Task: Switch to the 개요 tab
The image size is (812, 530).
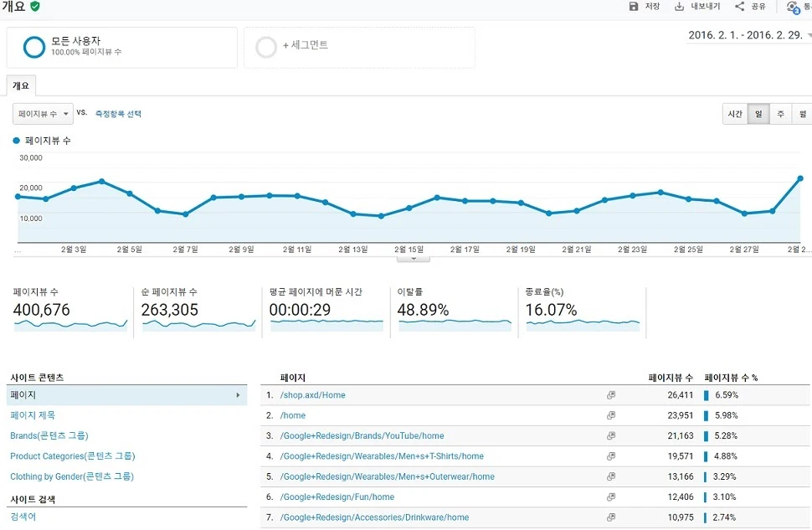Action: (x=21, y=86)
